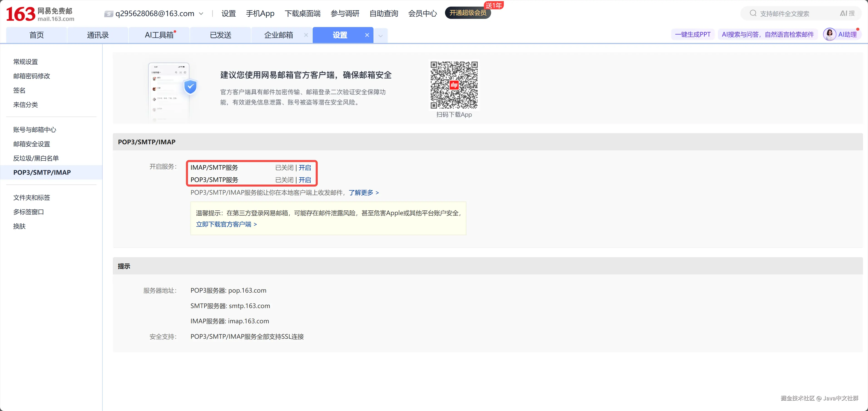Open 了解更多 link with arrow

[363, 192]
